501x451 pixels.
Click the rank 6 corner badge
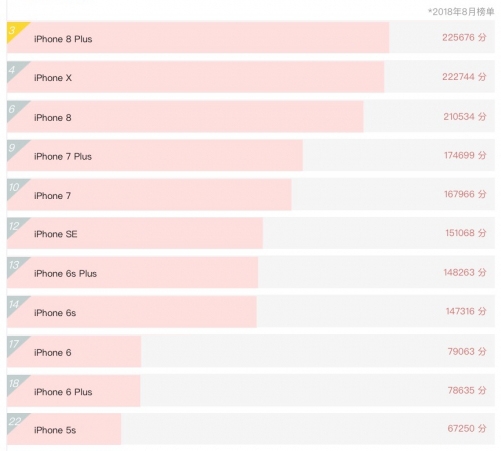[15, 109]
